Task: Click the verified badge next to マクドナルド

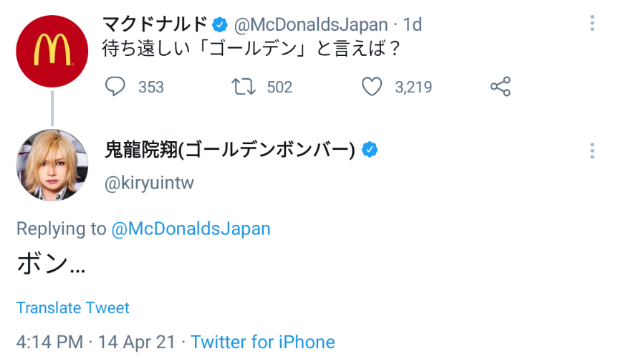Action: tap(220, 25)
